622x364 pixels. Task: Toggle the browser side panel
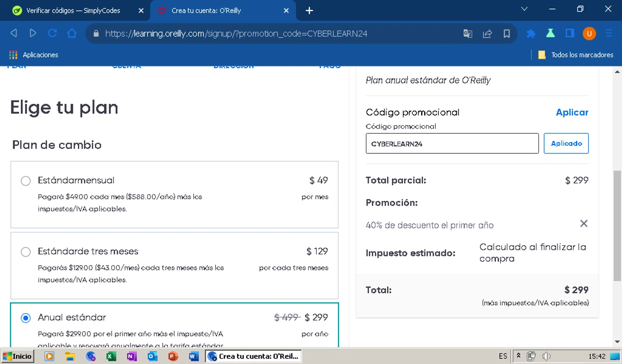tap(570, 33)
